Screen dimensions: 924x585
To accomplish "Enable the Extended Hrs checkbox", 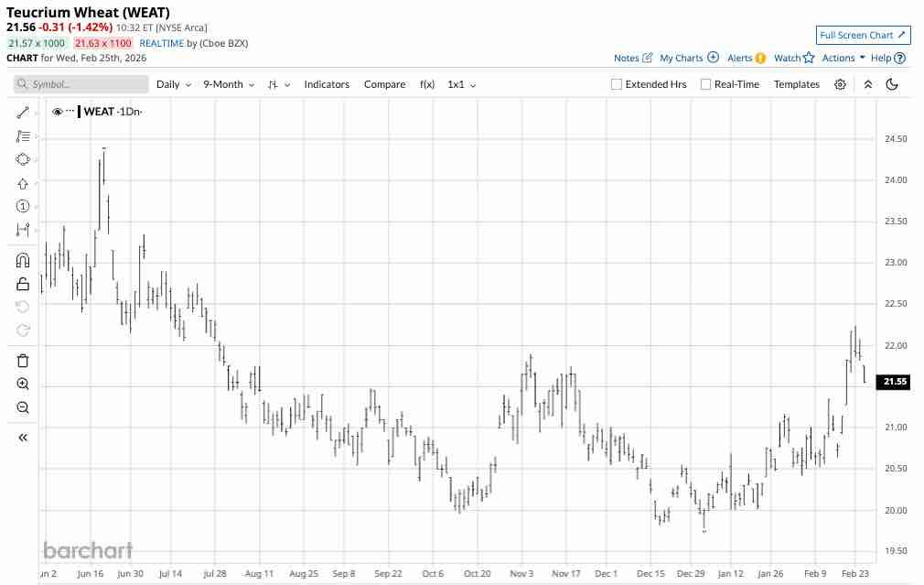I will [x=617, y=84].
